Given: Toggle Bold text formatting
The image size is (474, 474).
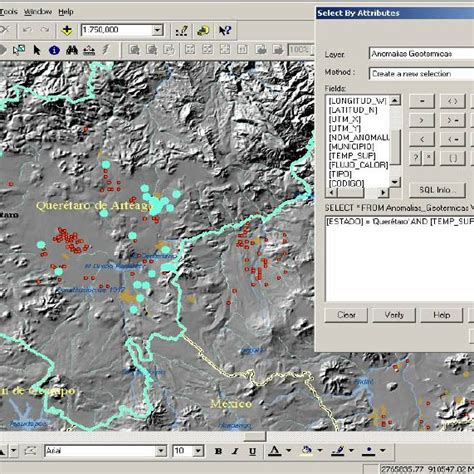Looking at the screenshot, I should point(218,451).
